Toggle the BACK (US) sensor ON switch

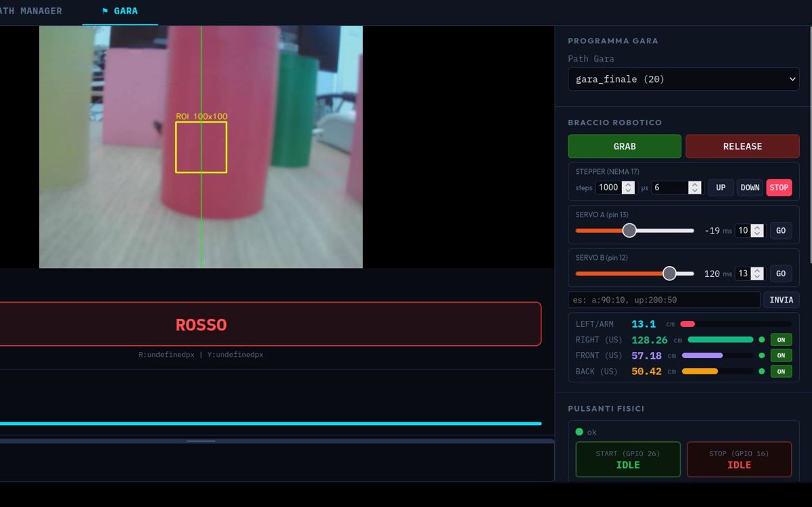[x=781, y=372]
